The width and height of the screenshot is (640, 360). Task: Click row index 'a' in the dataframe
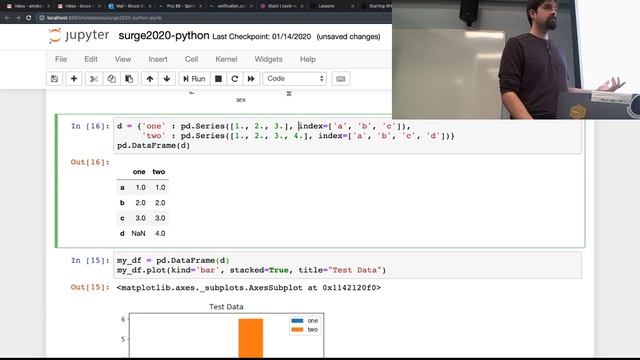point(122,188)
